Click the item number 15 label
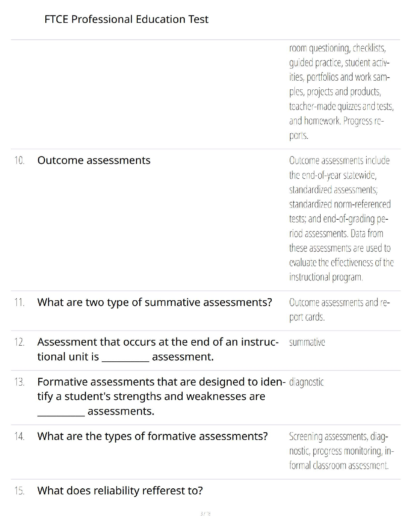Image resolution: width=411 pixels, height=532 pixels. pyautogui.click(x=19, y=491)
